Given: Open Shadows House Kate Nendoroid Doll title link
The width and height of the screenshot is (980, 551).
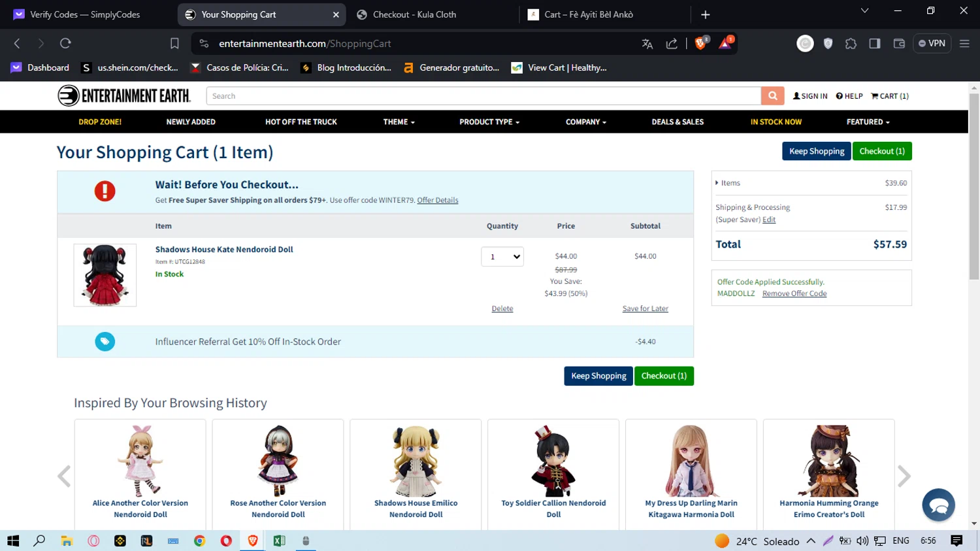Looking at the screenshot, I should tap(224, 250).
